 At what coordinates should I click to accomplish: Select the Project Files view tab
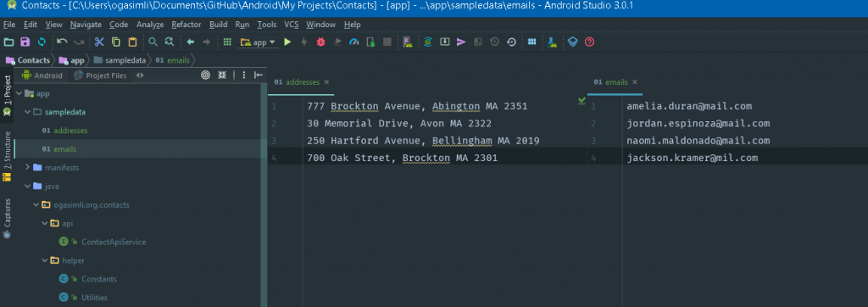[x=101, y=75]
